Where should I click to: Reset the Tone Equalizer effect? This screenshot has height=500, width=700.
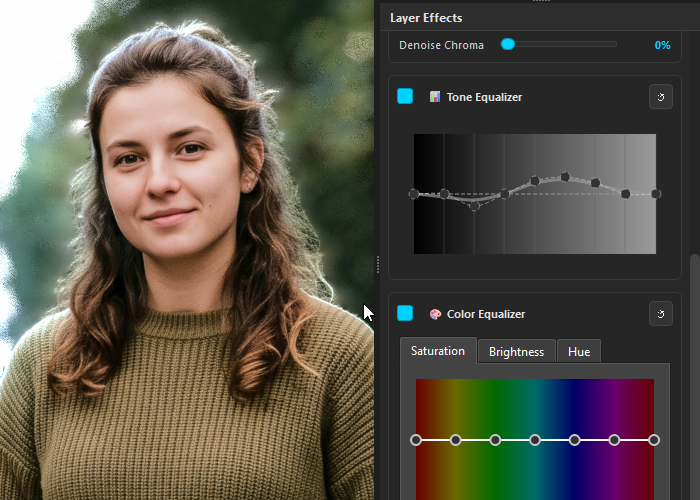pos(661,97)
